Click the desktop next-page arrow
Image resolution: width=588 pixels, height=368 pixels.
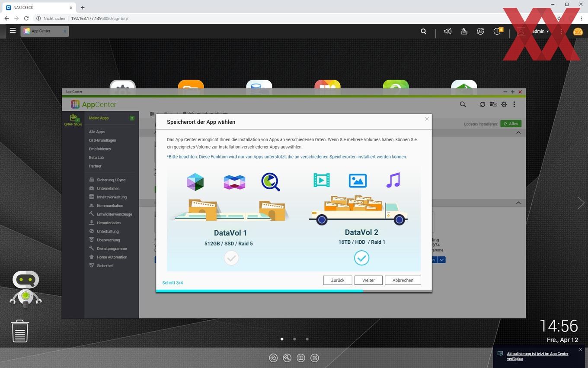point(581,203)
